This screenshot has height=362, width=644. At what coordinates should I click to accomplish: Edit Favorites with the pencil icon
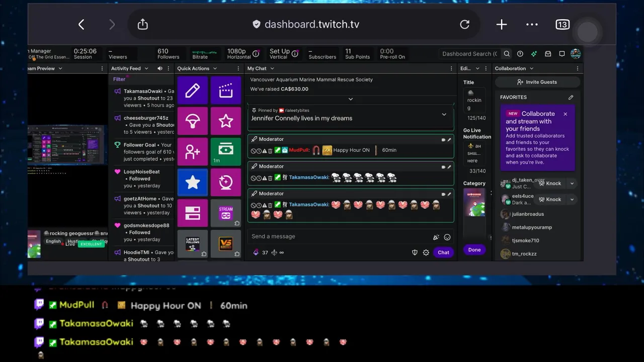571,98
